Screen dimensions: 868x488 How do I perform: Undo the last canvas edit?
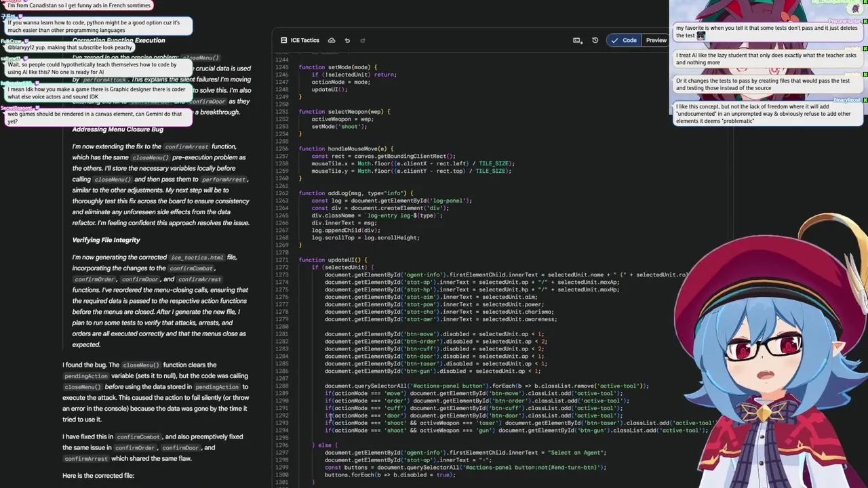click(347, 41)
